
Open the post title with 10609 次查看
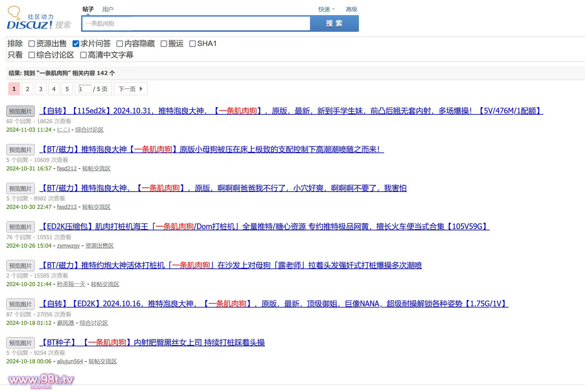point(212,149)
